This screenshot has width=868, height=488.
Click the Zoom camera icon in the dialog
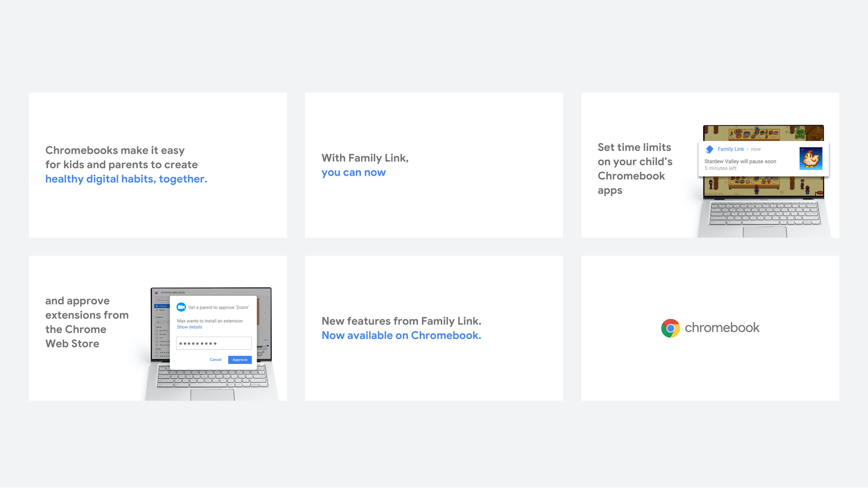click(x=181, y=307)
